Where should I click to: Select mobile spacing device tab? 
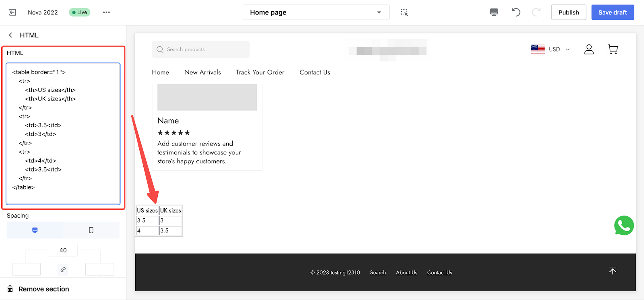coord(91,230)
